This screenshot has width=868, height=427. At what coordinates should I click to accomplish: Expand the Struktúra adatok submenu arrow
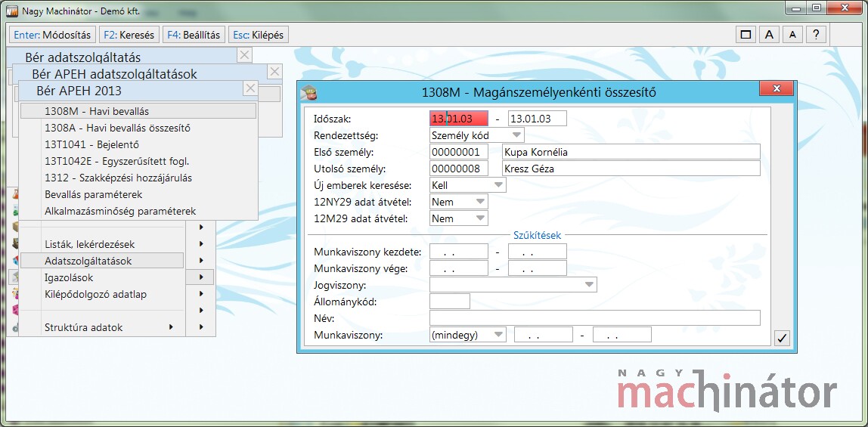coord(171,327)
